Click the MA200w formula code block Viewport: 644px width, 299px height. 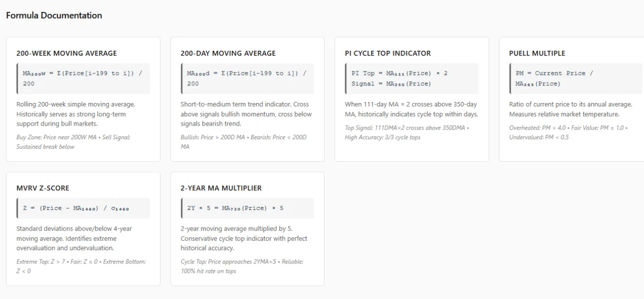point(83,78)
